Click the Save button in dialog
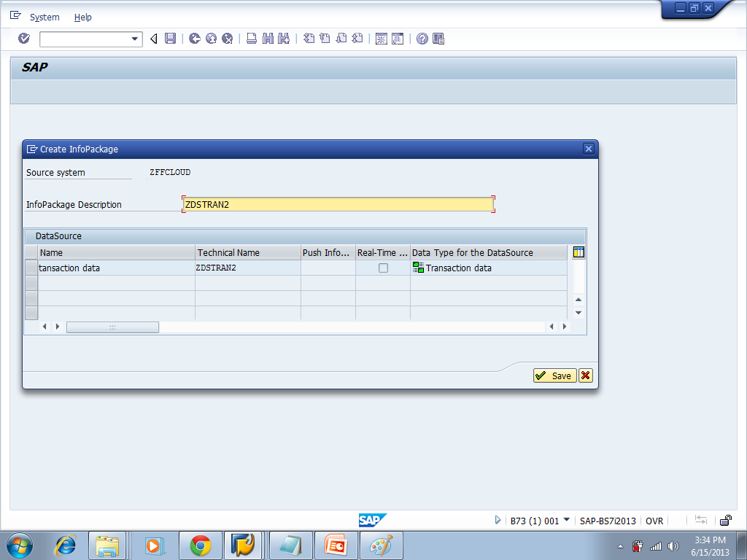The width and height of the screenshot is (747, 560). click(555, 376)
